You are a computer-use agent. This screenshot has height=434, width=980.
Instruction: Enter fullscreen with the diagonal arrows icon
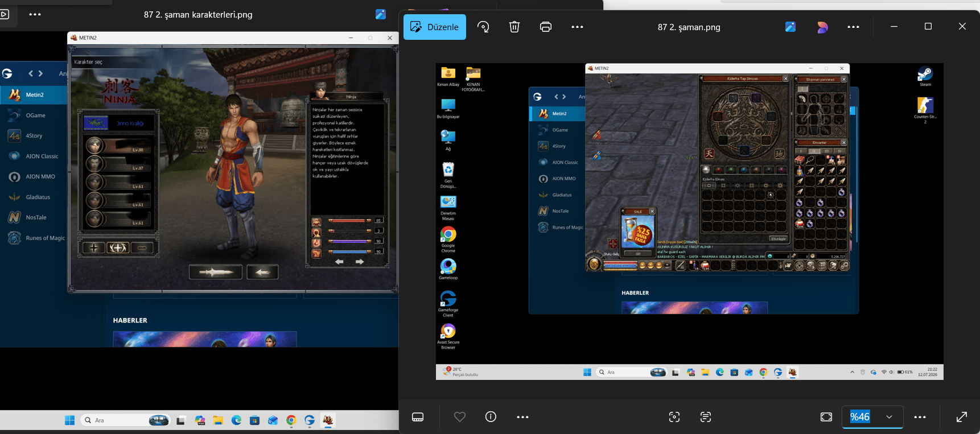(962, 417)
